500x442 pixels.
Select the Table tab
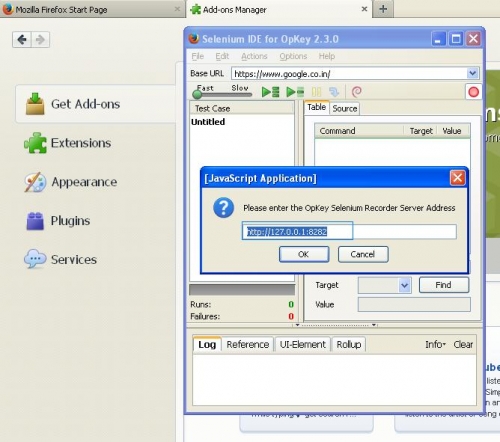coord(316,107)
